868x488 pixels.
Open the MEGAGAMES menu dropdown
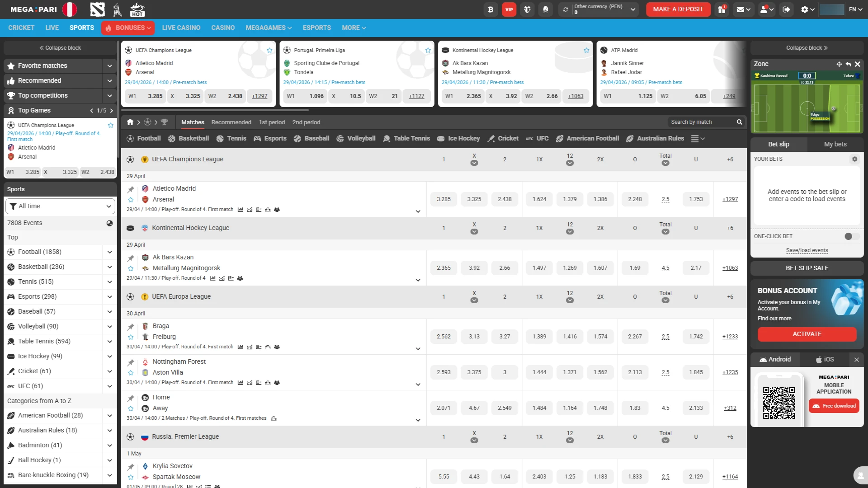tap(269, 28)
